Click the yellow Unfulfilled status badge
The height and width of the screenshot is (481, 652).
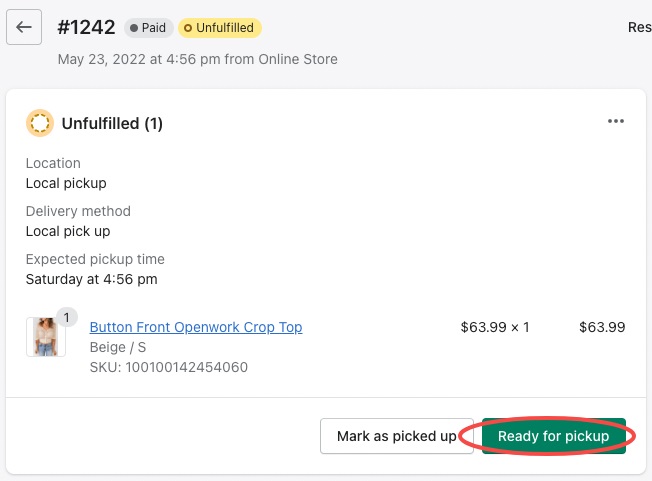[219, 28]
